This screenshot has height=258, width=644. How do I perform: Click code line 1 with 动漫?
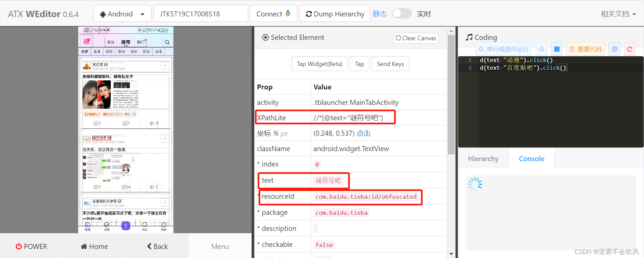point(516,60)
